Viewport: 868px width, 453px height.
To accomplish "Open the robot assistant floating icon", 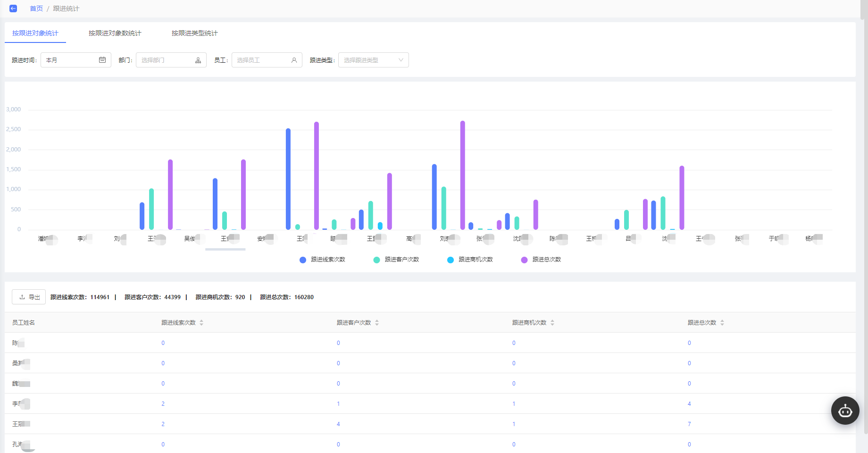I will click(845, 411).
